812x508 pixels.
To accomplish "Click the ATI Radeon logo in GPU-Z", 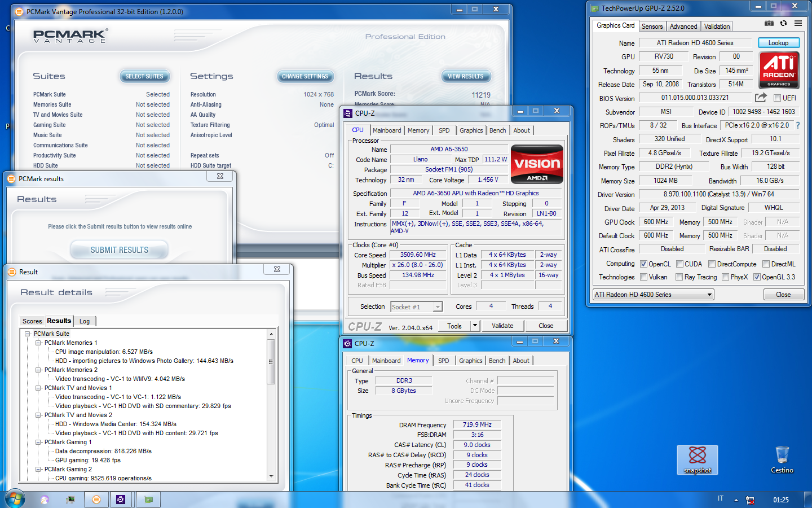I will (779, 70).
